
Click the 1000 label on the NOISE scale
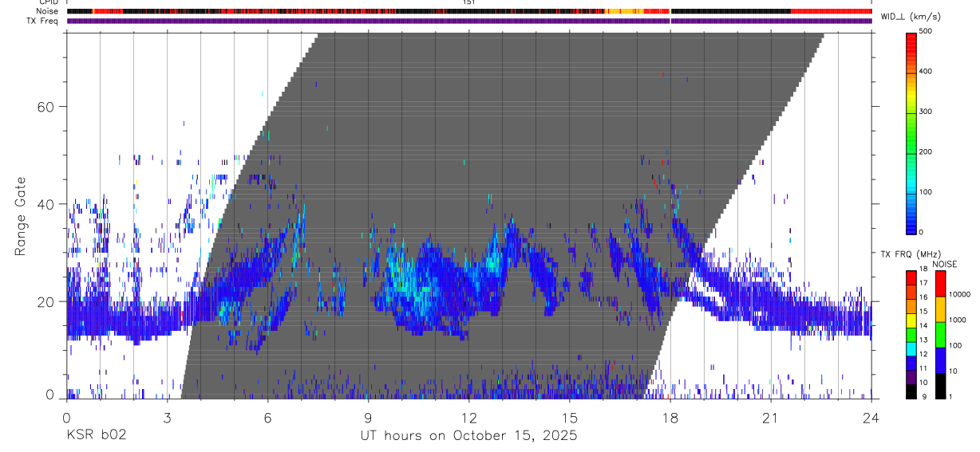[x=957, y=320]
